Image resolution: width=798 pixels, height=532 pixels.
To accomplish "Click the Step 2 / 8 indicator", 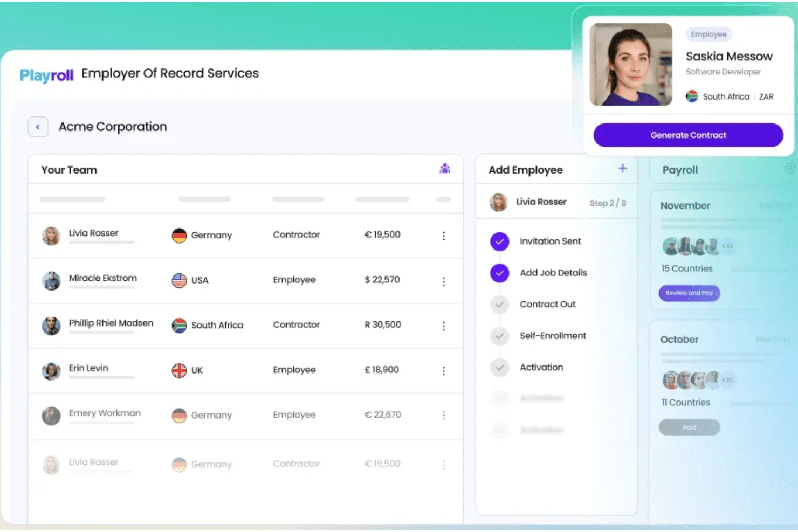I will tap(608, 203).
